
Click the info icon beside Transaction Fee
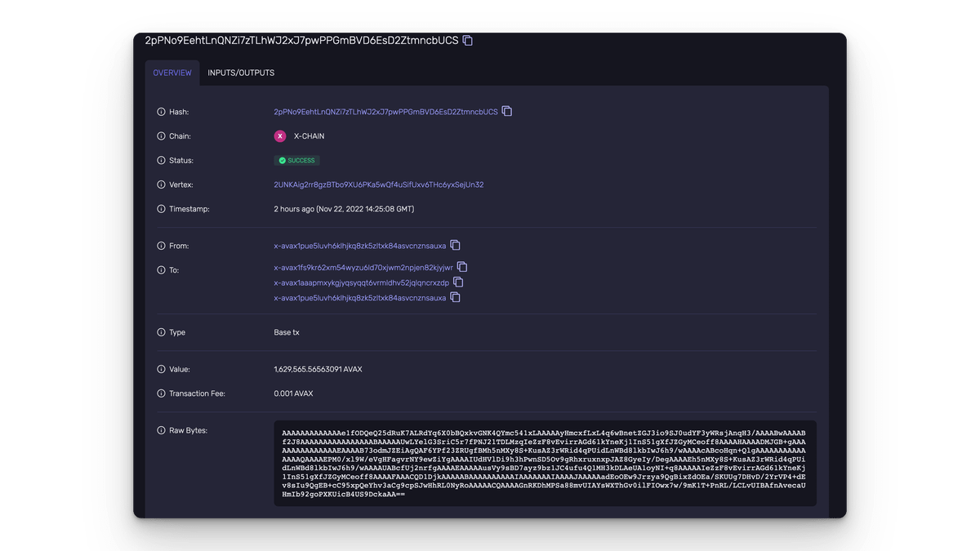pos(161,393)
